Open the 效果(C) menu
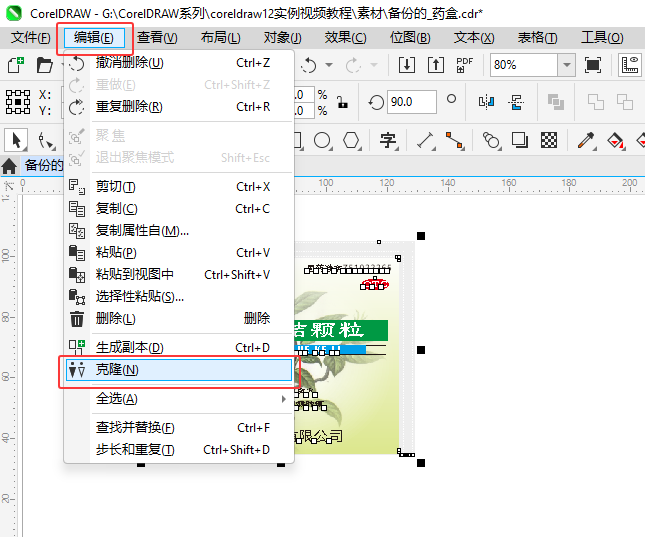The height and width of the screenshot is (537, 645). pyautogui.click(x=345, y=38)
